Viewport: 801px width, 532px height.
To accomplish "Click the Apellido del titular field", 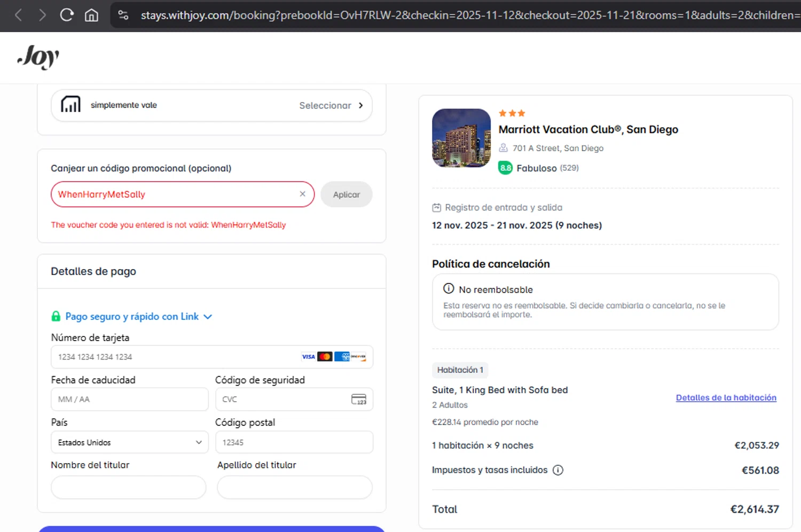I will coord(295,487).
